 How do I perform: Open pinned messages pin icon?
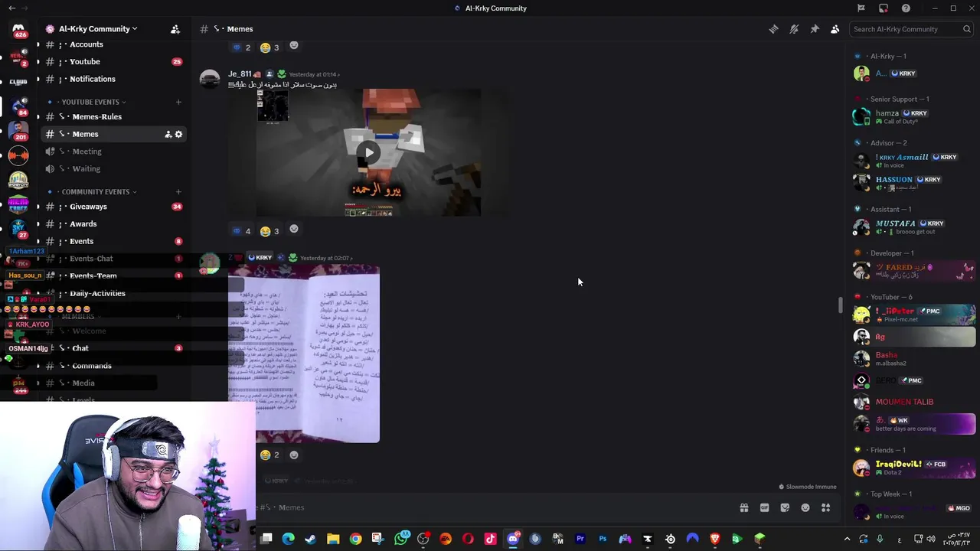815,29
